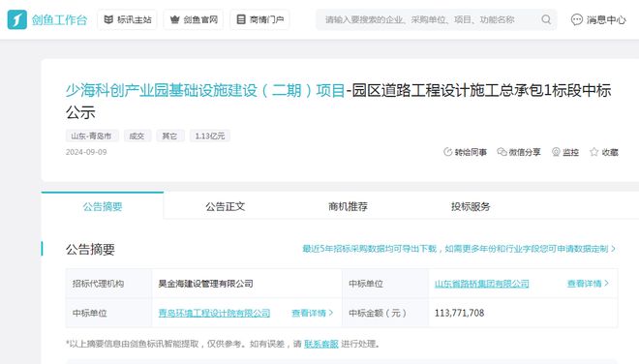
Task: Click the 1.13亿元 tag
Action: tap(210, 136)
